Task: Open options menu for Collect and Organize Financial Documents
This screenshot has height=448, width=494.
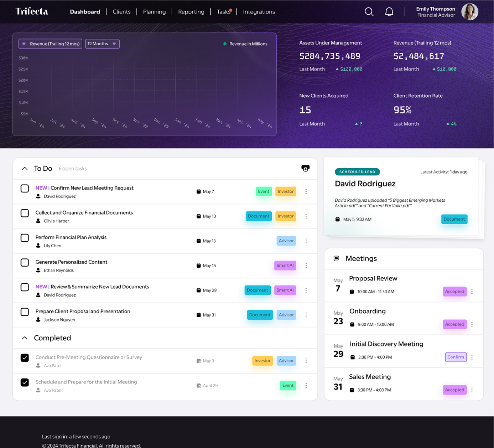Action: click(306, 216)
